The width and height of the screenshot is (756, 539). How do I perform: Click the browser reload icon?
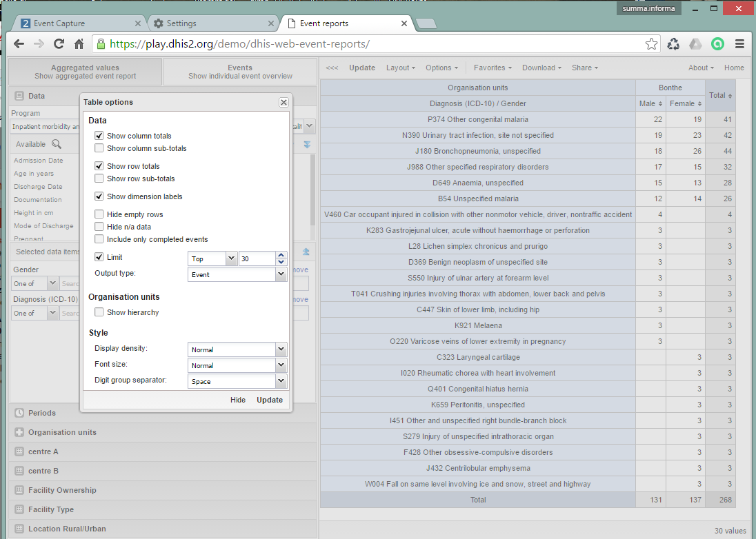pos(59,44)
